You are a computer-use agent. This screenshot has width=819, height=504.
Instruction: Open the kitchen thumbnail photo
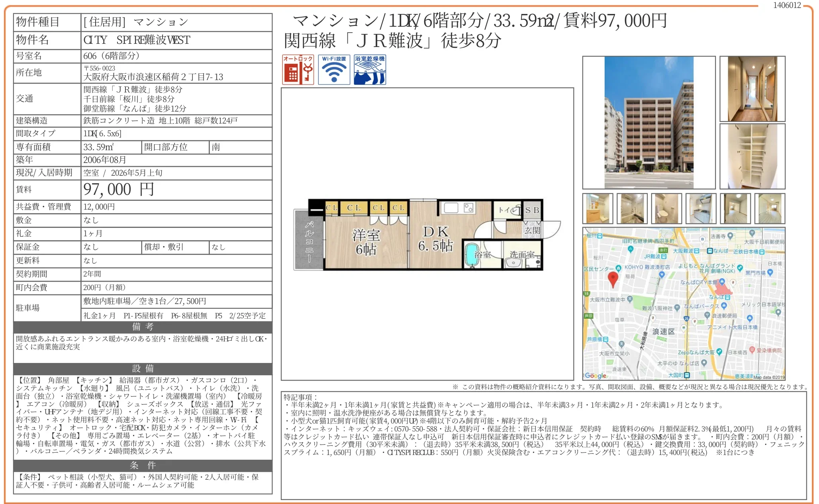[701, 208]
